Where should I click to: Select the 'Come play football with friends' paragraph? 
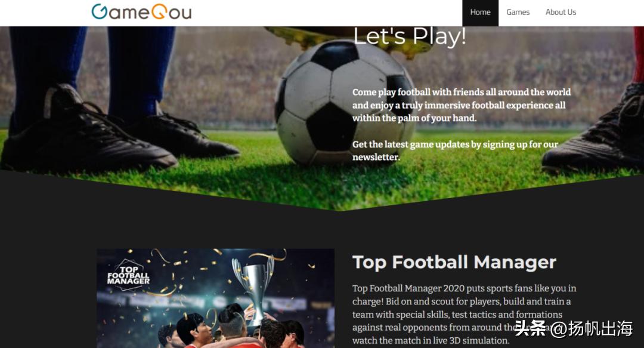[x=461, y=105]
